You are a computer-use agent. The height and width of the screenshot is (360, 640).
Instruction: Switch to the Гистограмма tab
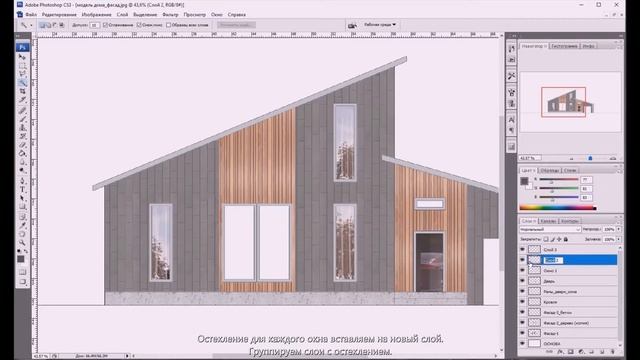pyautogui.click(x=564, y=46)
